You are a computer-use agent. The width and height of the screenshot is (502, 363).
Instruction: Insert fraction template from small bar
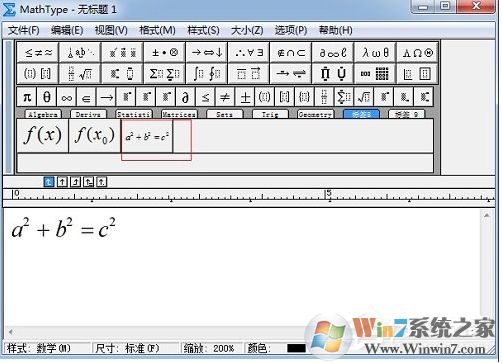click(x=324, y=97)
